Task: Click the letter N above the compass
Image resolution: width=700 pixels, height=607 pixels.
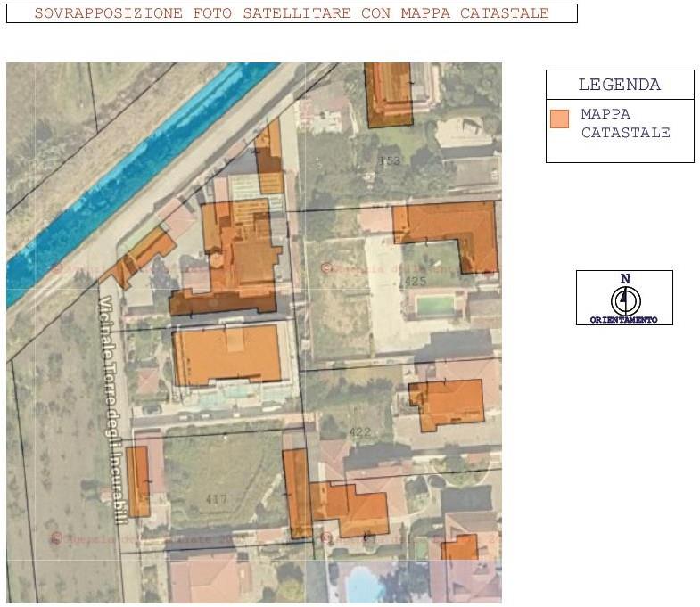Action: [625, 279]
